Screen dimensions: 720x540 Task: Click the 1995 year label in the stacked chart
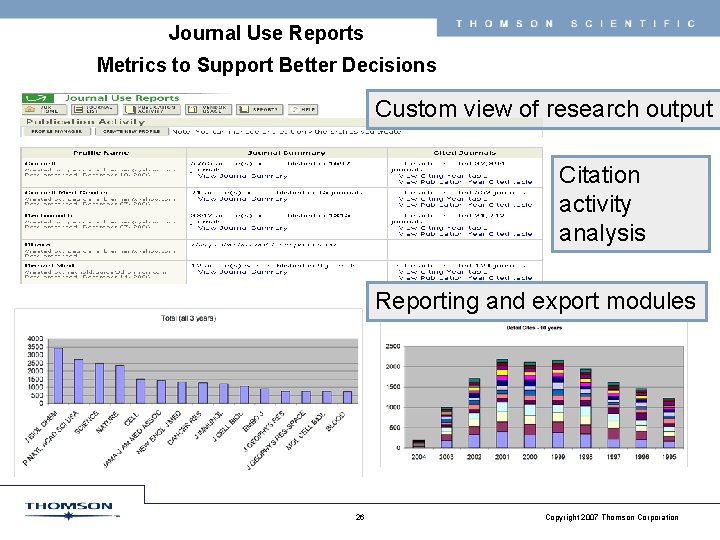pyautogui.click(x=669, y=457)
